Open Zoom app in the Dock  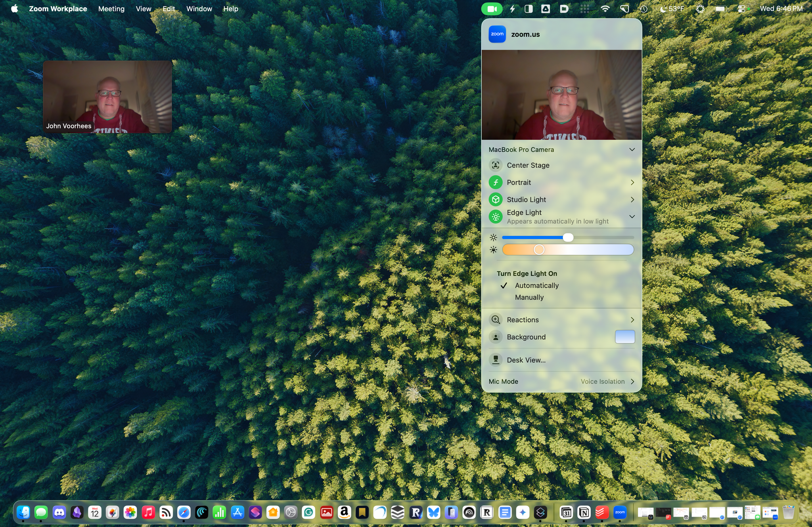[x=620, y=512]
